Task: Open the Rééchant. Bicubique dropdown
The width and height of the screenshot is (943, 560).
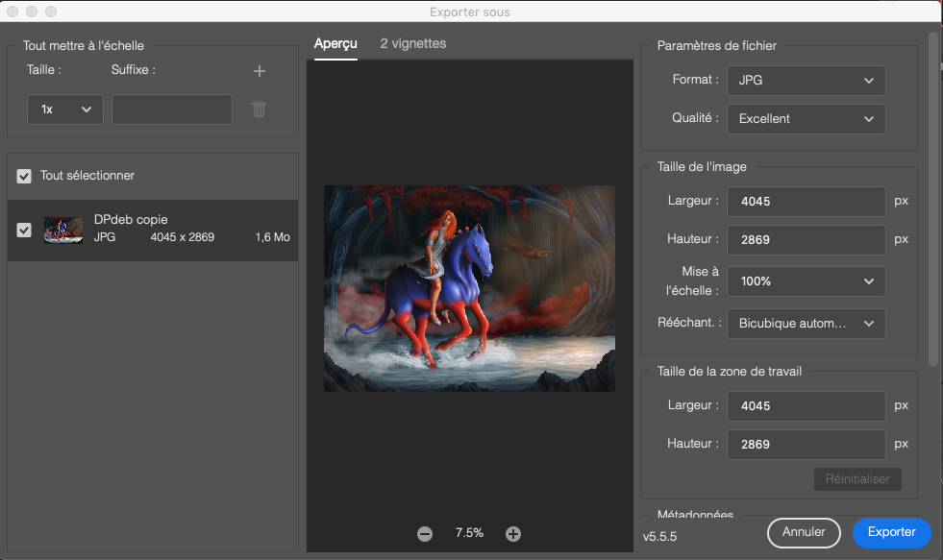Action: pyautogui.click(x=806, y=324)
